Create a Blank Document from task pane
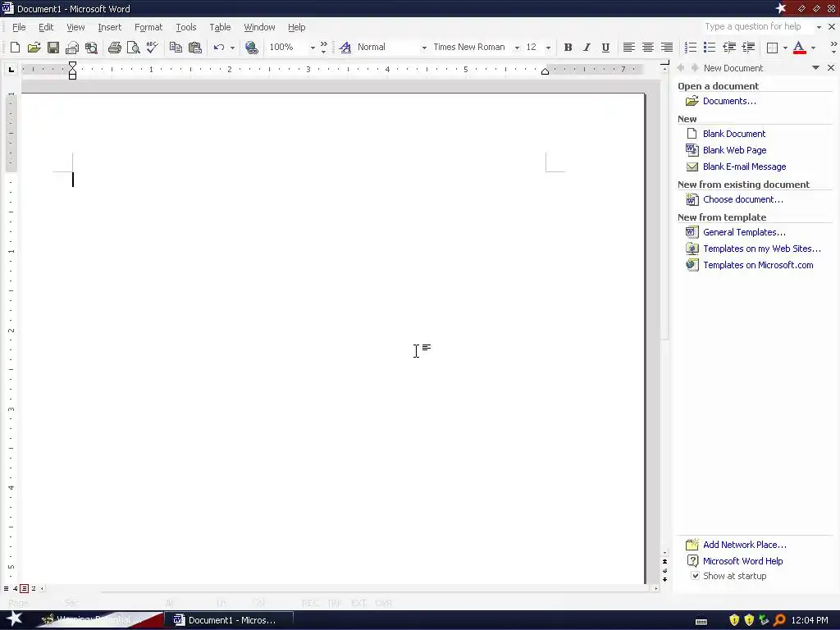840x630 pixels. pos(734,134)
